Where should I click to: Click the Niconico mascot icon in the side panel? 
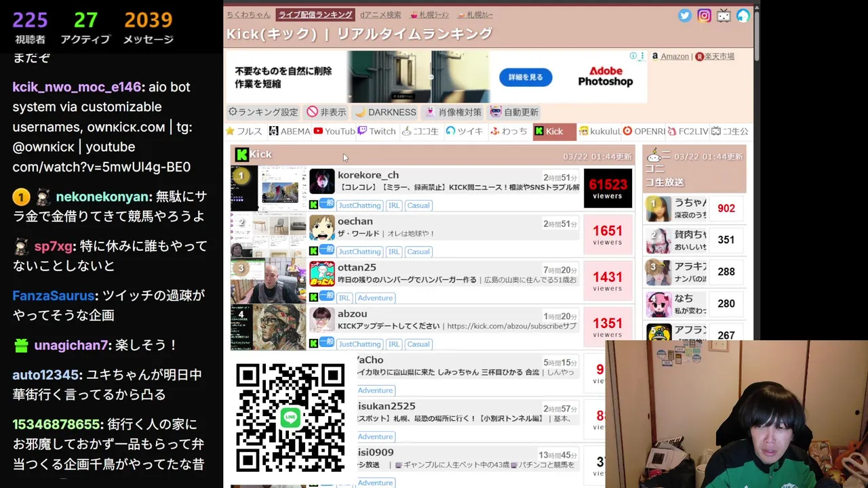pos(654,157)
